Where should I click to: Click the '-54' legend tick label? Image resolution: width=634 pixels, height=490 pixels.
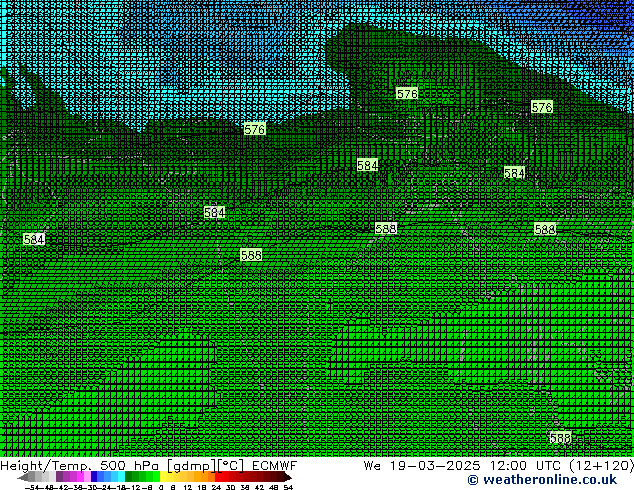pyautogui.click(x=32, y=487)
